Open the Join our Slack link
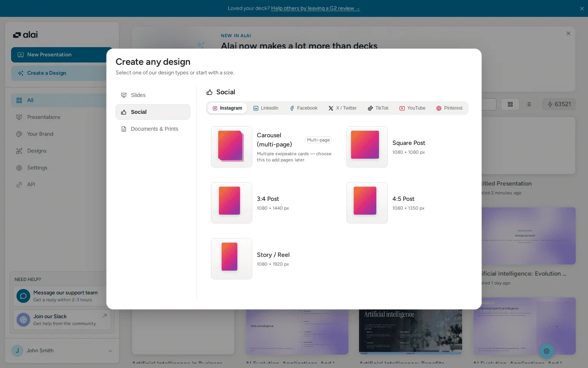The height and width of the screenshot is (368, 588). [62, 320]
